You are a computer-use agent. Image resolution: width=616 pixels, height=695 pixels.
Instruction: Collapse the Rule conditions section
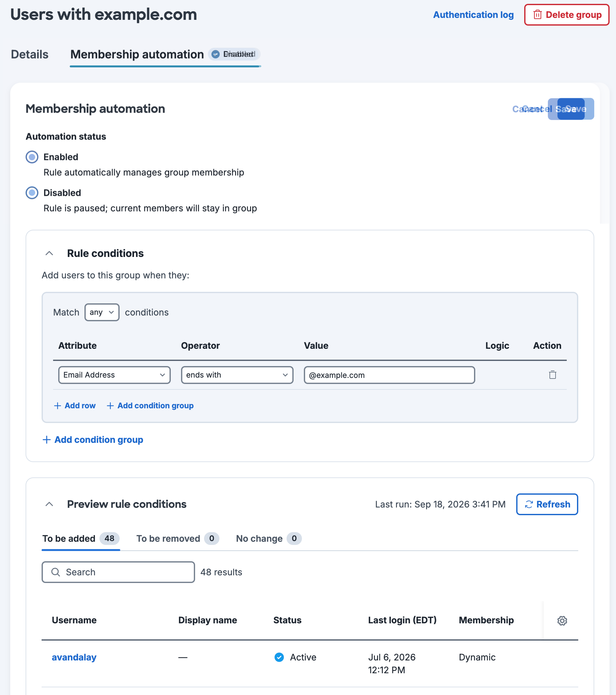click(x=49, y=253)
